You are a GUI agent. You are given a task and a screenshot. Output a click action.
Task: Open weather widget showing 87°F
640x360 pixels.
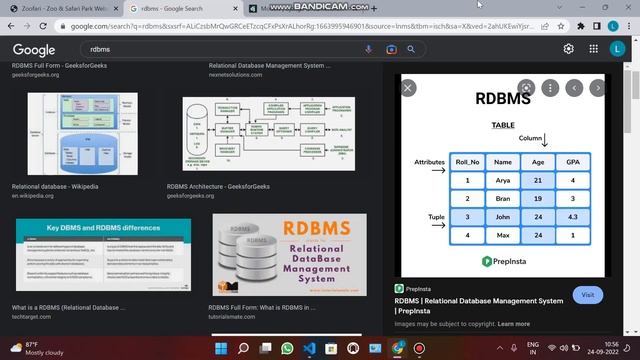tap(37, 348)
